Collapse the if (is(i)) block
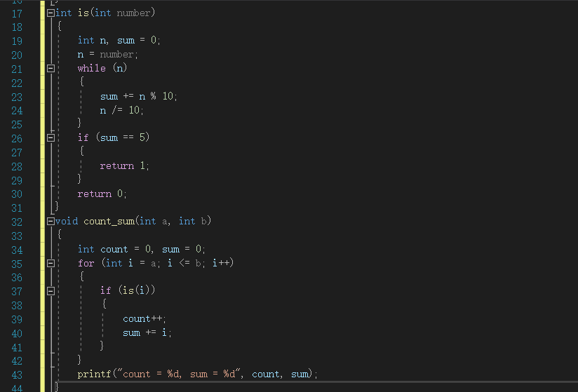 coord(51,291)
